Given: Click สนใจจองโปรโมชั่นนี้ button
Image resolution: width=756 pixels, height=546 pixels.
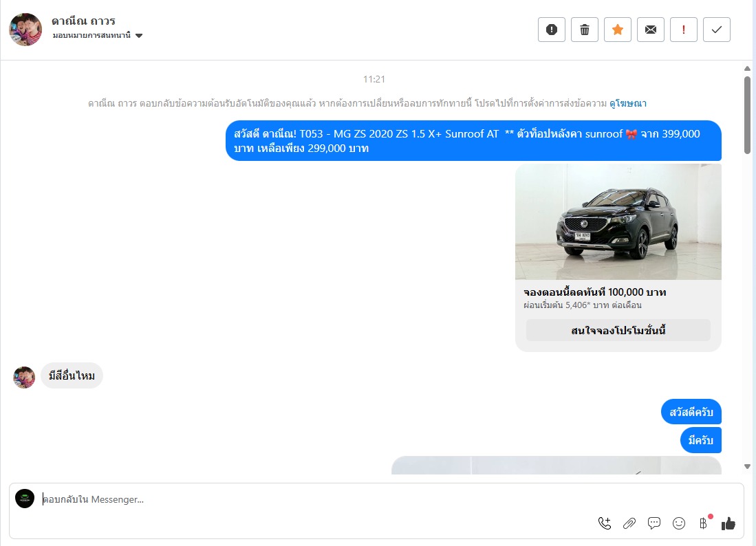Looking at the screenshot, I should point(618,331).
